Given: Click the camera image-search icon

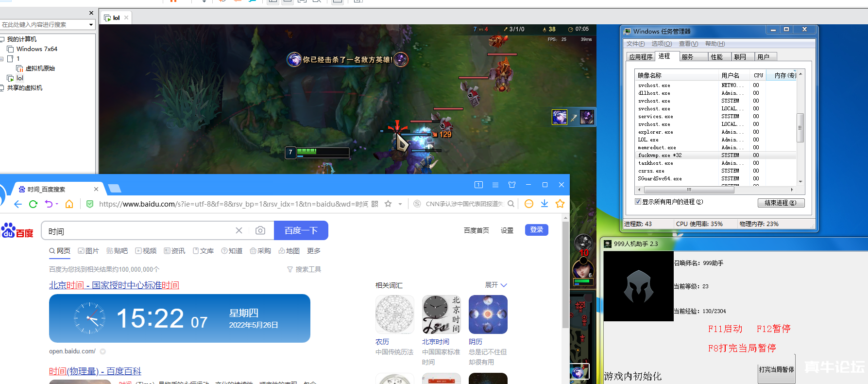Looking at the screenshot, I should [260, 230].
